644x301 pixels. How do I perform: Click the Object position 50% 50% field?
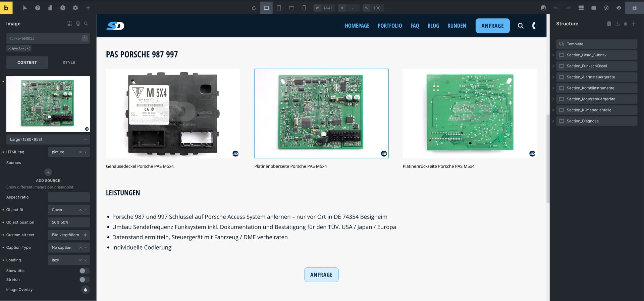point(69,222)
